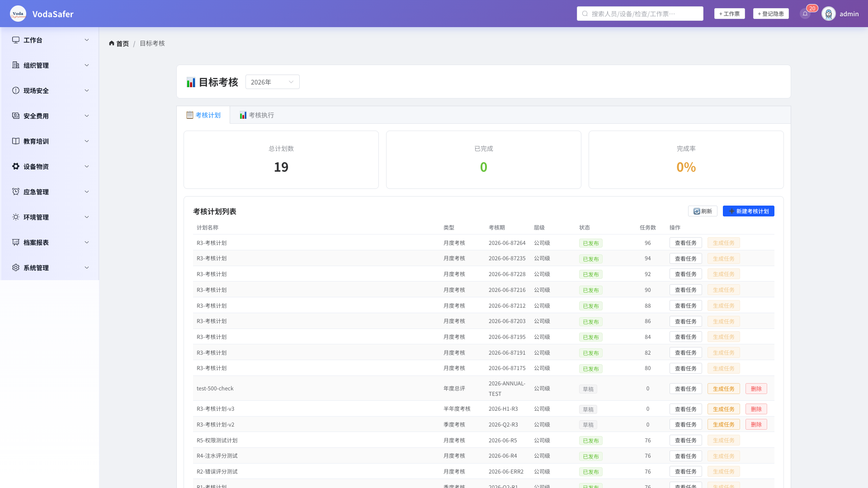Focus the top search input field
The width and height of the screenshot is (868, 488).
[x=640, y=14]
